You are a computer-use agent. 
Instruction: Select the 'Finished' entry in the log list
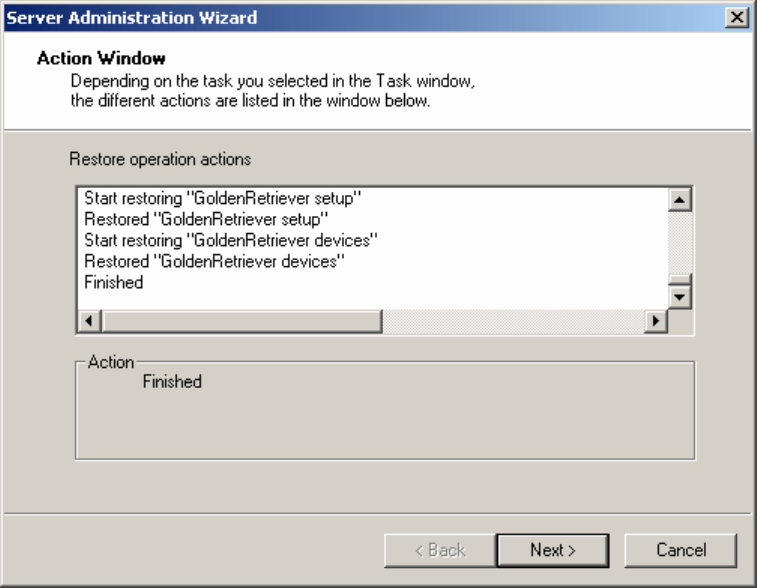pyautogui.click(x=114, y=282)
